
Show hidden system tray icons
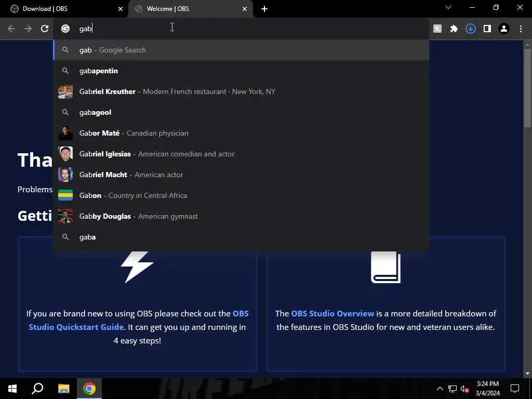click(x=440, y=389)
